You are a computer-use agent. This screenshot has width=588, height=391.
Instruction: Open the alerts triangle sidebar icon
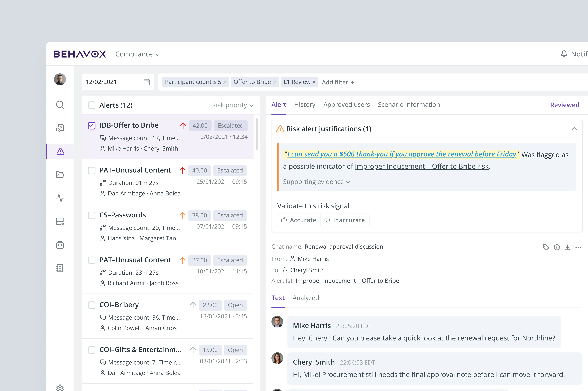tap(60, 151)
